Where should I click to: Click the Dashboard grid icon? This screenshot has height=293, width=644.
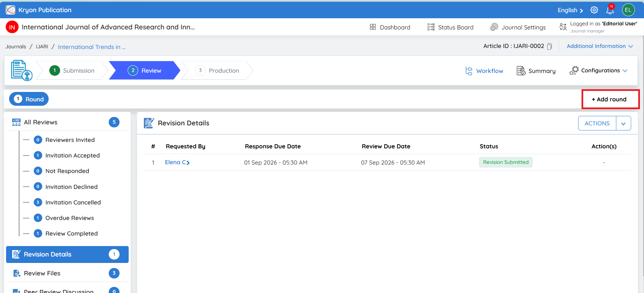click(x=373, y=27)
